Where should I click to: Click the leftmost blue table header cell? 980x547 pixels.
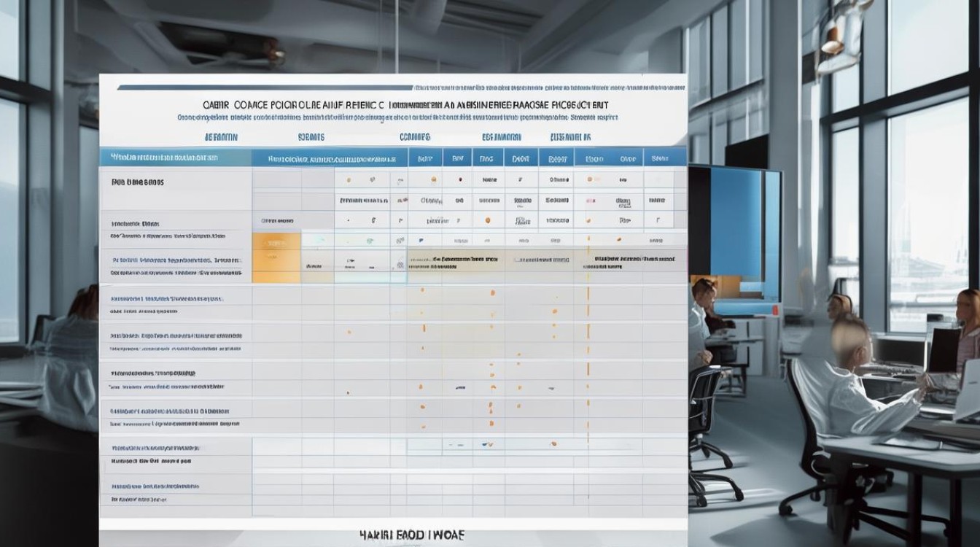175,158
